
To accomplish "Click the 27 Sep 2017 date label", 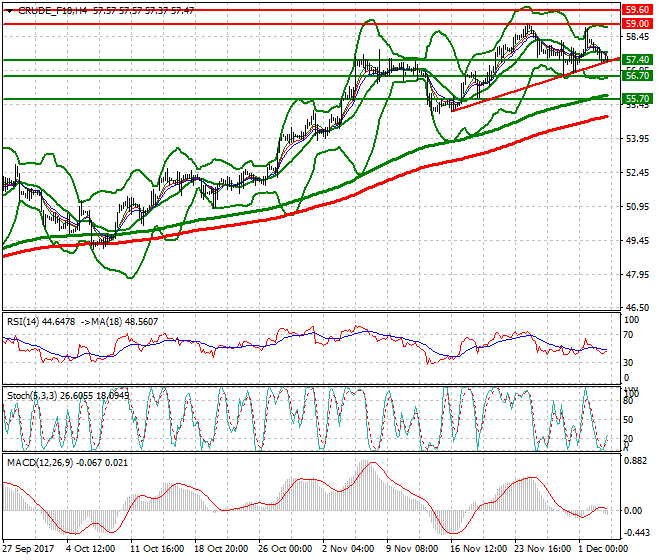I will pyautogui.click(x=28, y=549).
